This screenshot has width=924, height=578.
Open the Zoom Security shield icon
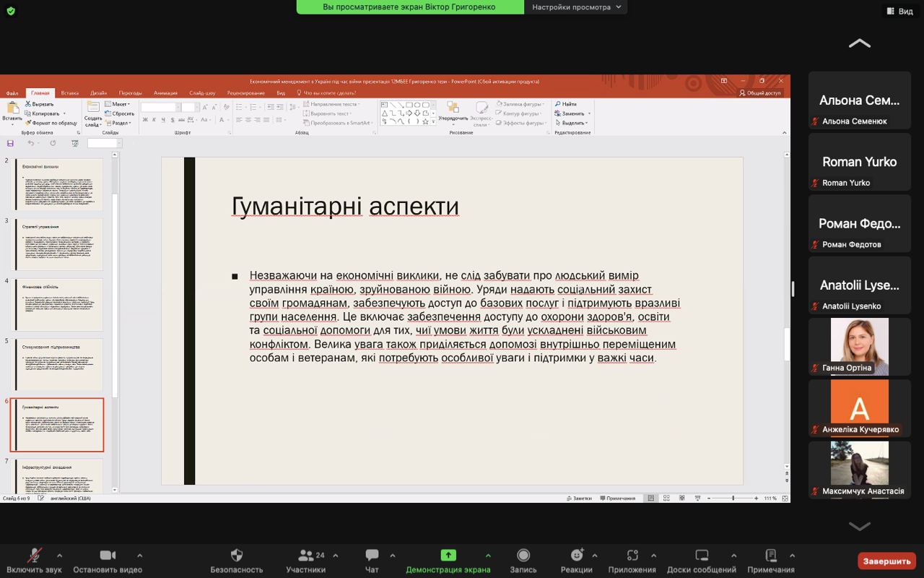point(236,555)
